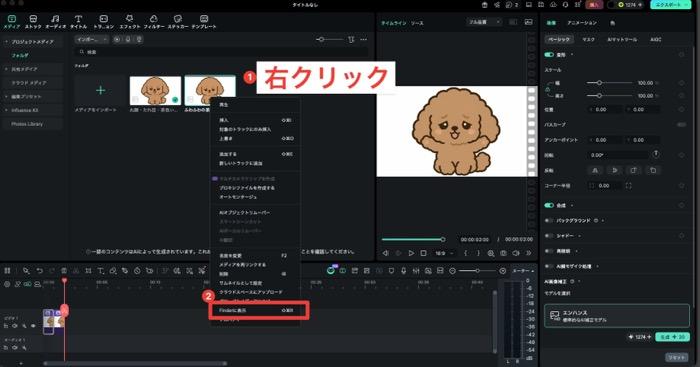Select the Basic (ベーシック) sub-tab

[x=559, y=40]
